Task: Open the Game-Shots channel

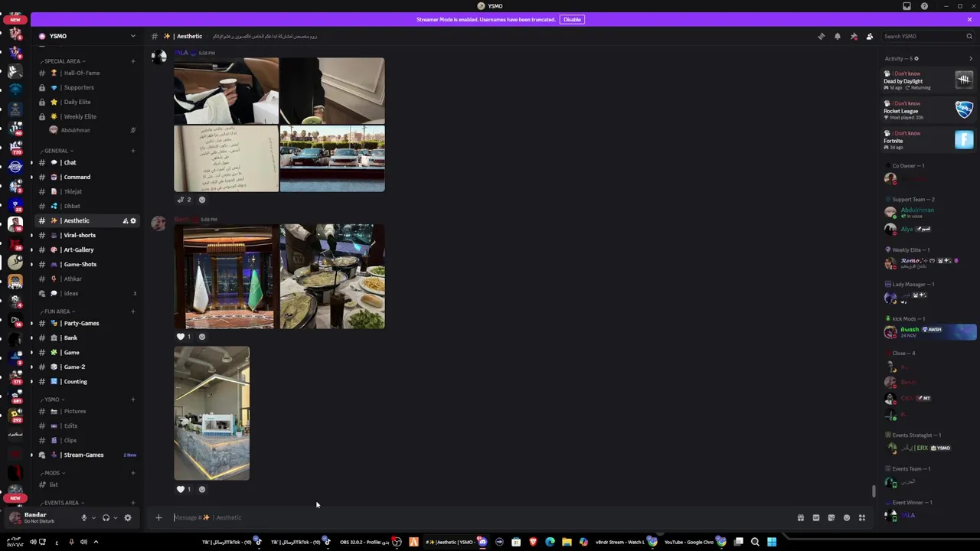Action: click(x=87, y=264)
